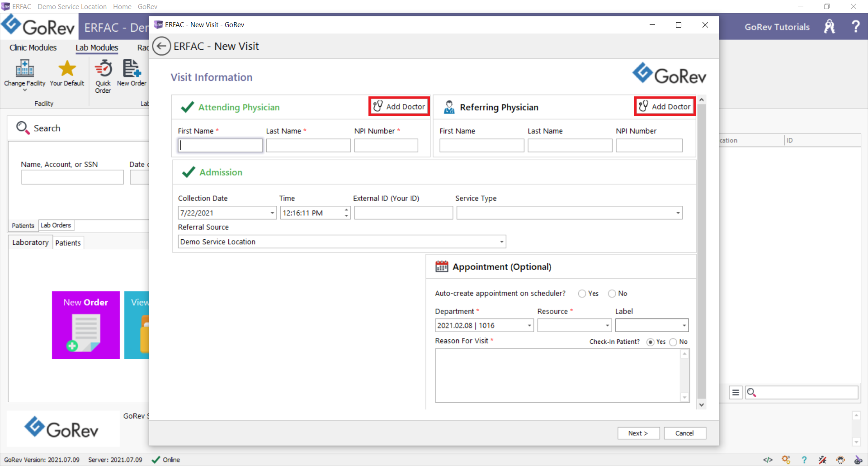Switch to Lab Modules ribbon tab
The width and height of the screenshot is (868, 466).
97,48
